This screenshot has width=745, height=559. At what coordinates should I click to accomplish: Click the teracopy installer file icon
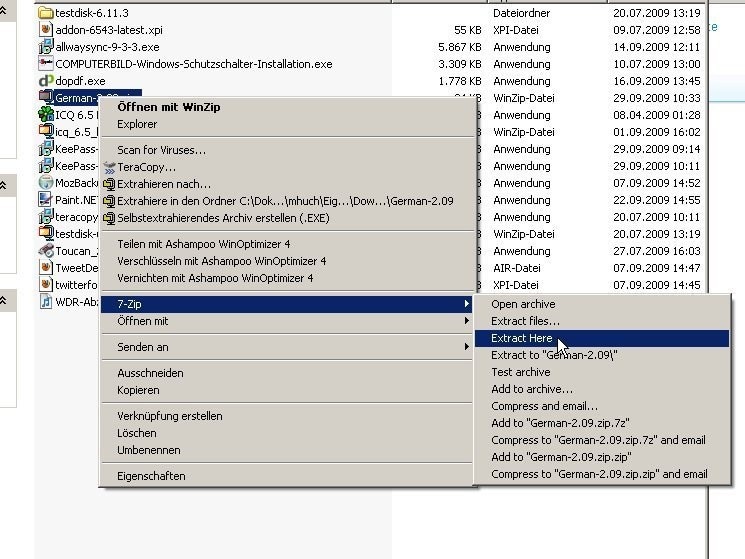[x=46, y=217]
